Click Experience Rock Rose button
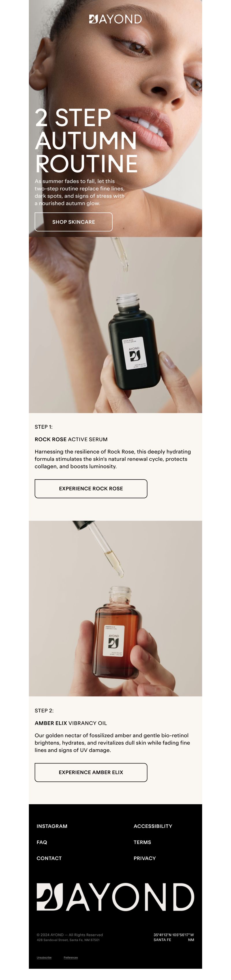The image size is (231, 980). pyautogui.click(x=91, y=488)
